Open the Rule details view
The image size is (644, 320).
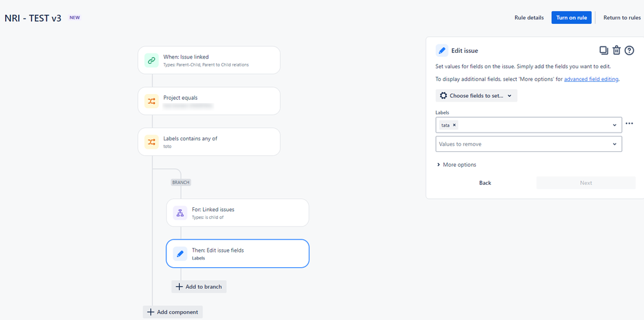(529, 17)
